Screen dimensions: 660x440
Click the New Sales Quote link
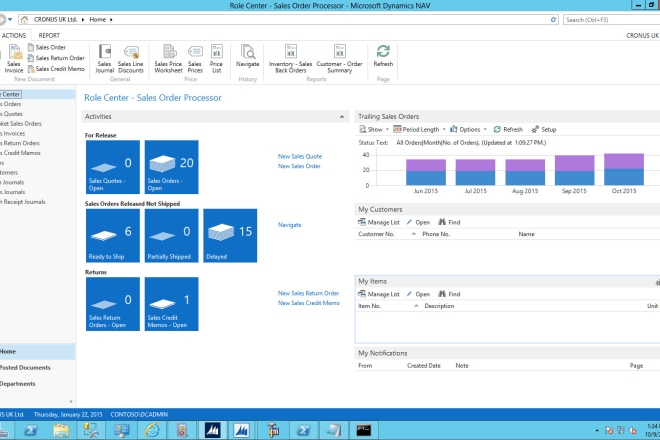click(x=300, y=156)
